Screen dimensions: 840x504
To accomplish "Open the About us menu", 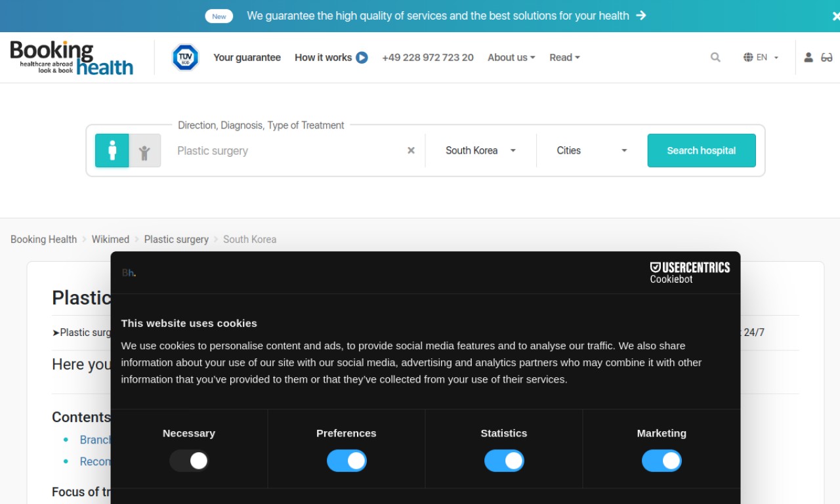I will [511, 58].
